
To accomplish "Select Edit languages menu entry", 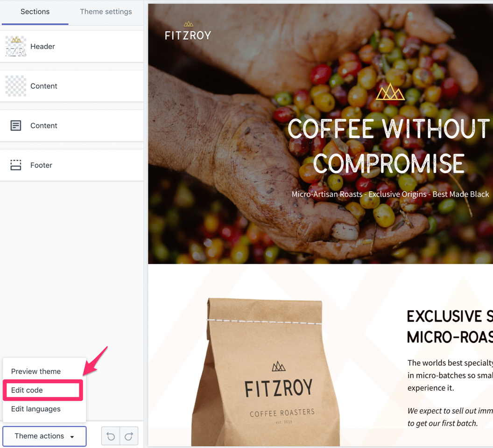I will click(x=36, y=409).
